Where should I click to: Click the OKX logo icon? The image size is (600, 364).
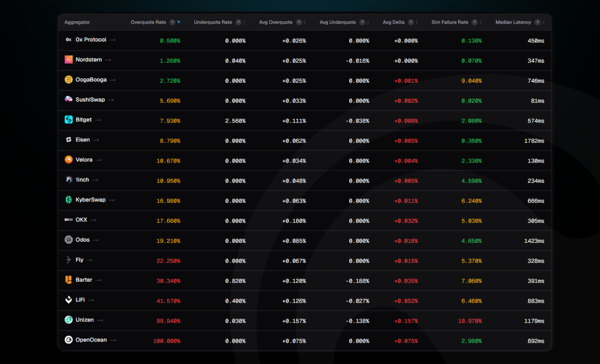68,220
